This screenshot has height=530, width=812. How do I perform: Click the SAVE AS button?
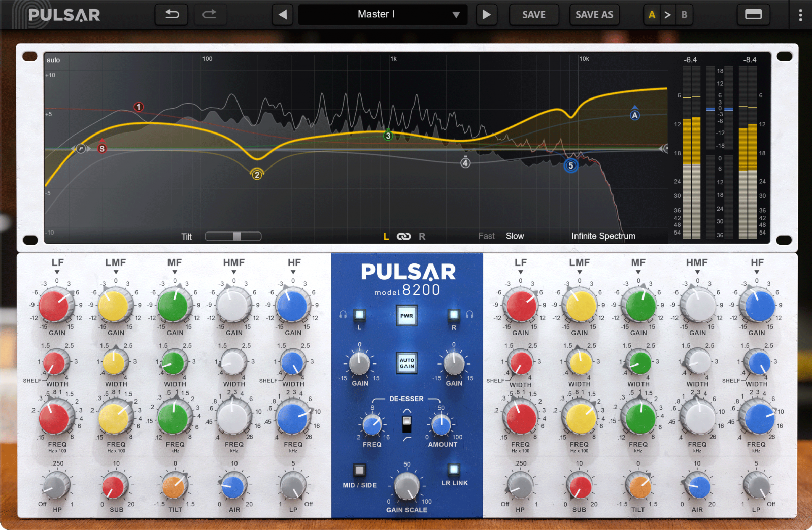594,14
